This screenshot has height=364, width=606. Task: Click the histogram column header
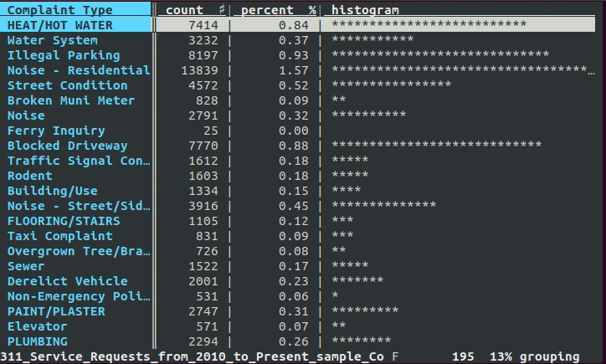tap(365, 10)
